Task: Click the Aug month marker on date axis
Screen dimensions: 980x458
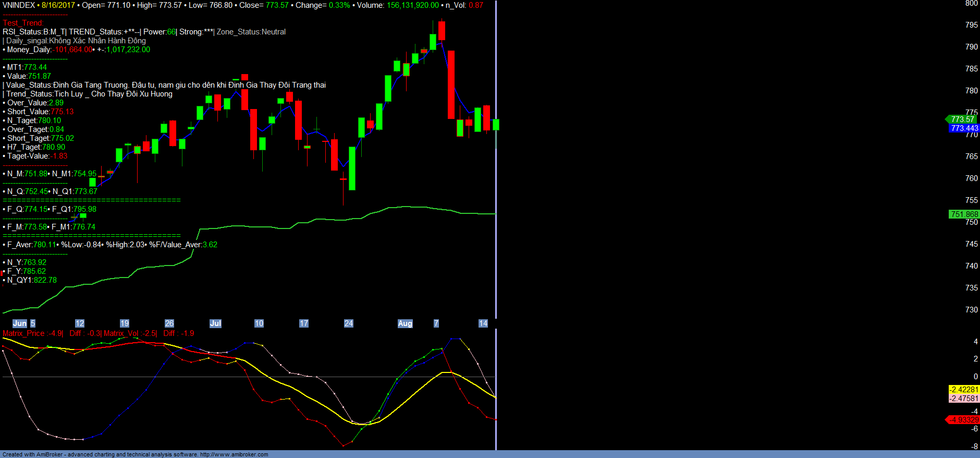Action: [x=405, y=323]
